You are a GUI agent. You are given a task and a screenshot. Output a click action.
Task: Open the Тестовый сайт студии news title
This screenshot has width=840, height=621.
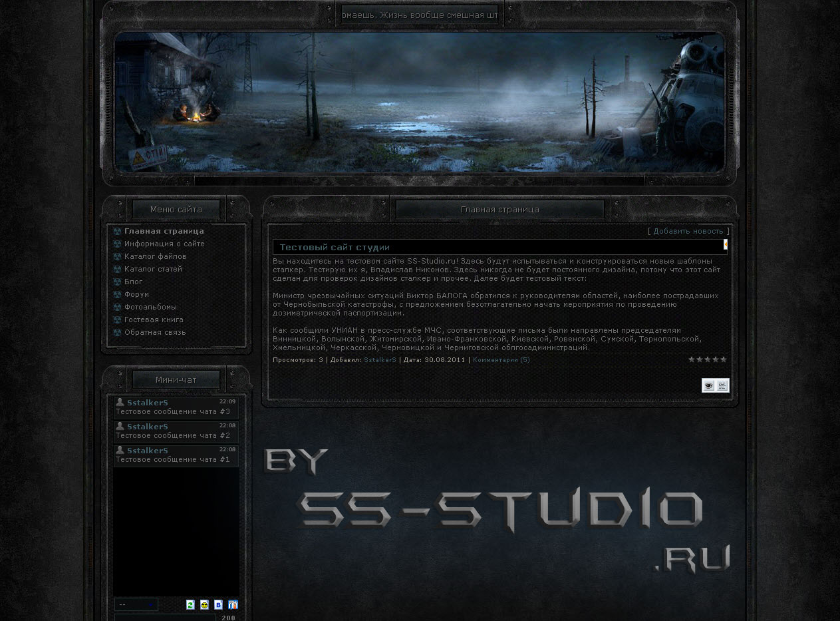point(335,247)
